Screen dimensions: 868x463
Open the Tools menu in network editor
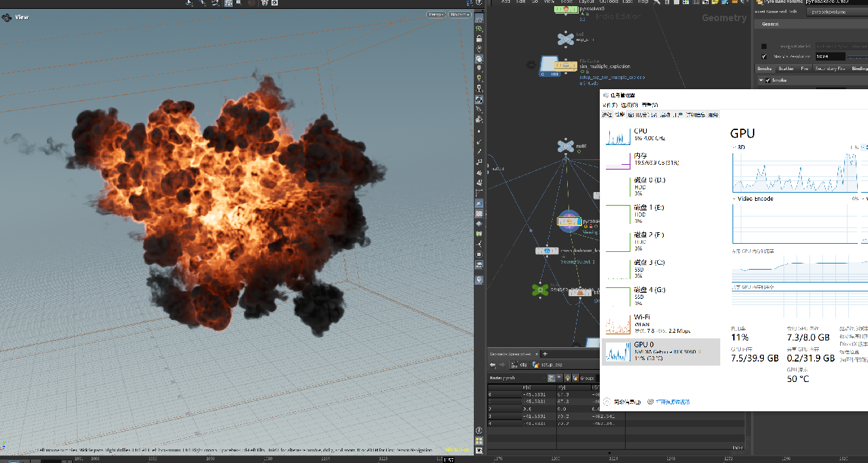pyautogui.click(x=566, y=2)
